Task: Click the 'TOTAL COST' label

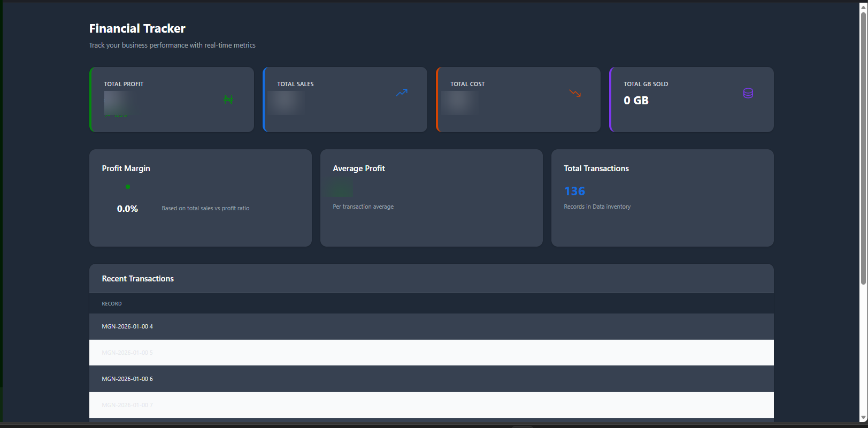Action: [x=467, y=84]
